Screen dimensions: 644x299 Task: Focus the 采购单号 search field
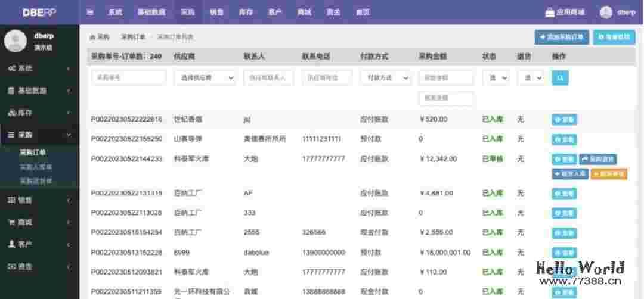[129, 77]
